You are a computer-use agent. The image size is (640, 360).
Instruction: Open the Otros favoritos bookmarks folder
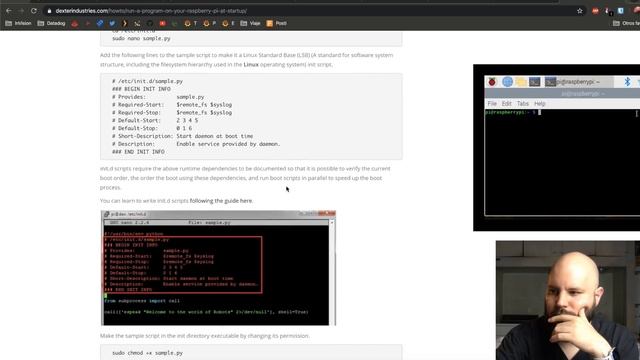(626, 23)
